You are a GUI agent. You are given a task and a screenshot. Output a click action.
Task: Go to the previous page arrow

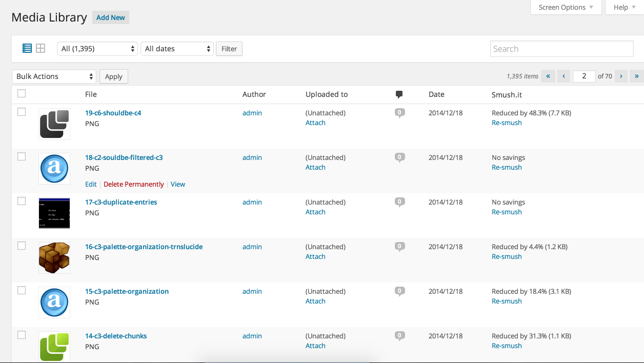tap(563, 76)
